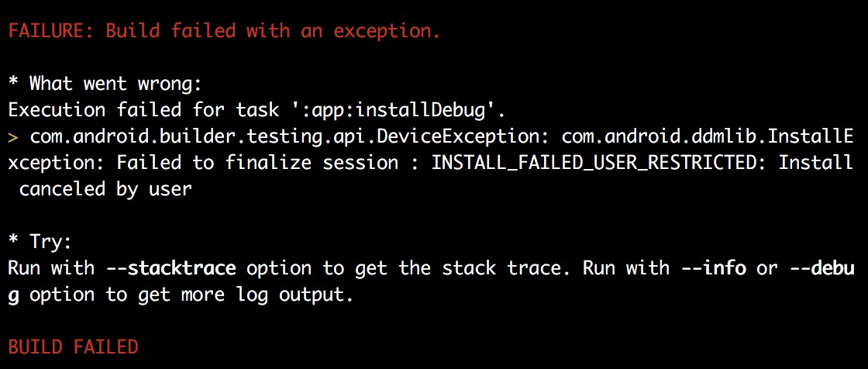Click the 'Run with' text at line start
Viewport: 868px width, 369px height.
51,268
